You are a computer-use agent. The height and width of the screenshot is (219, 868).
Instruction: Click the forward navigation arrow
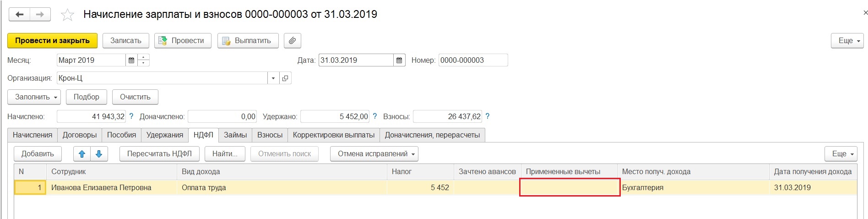click(x=40, y=15)
